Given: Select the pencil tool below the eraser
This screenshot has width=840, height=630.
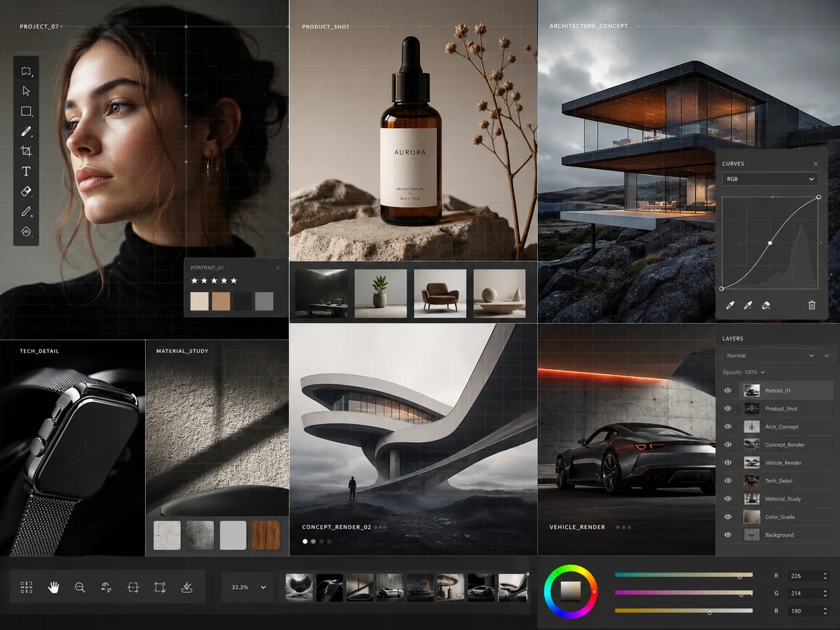Looking at the screenshot, I should point(26,212).
